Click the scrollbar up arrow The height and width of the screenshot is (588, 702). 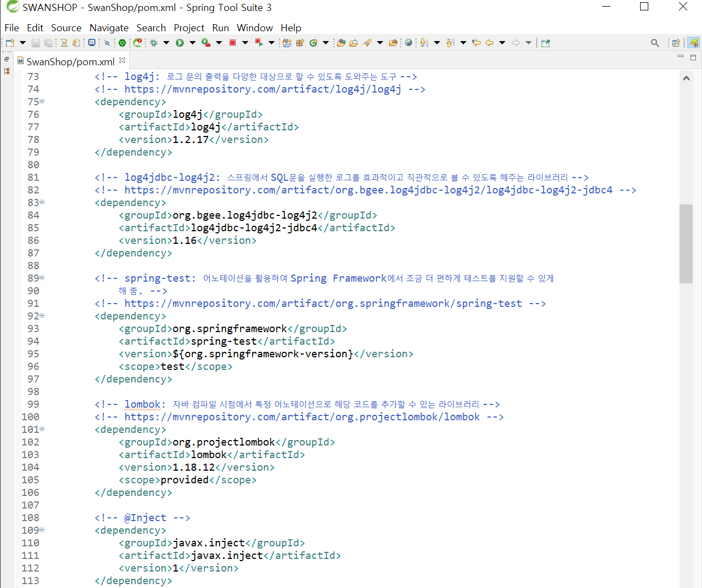point(686,78)
